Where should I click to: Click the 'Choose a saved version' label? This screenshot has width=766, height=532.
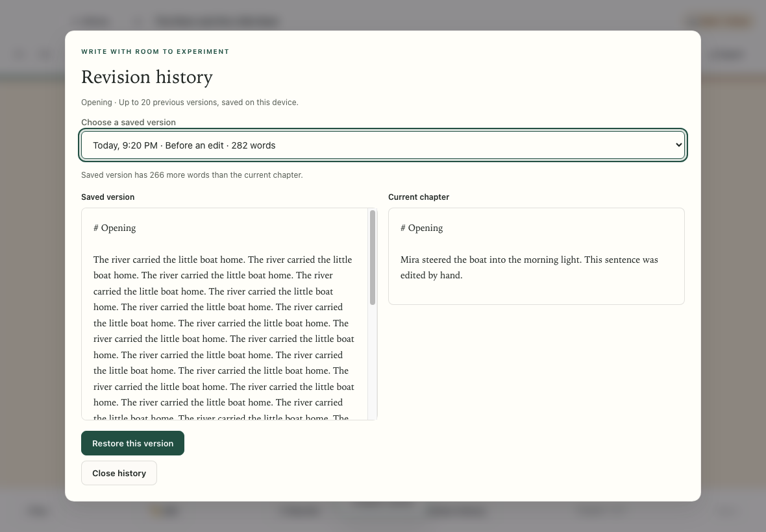coord(129,123)
